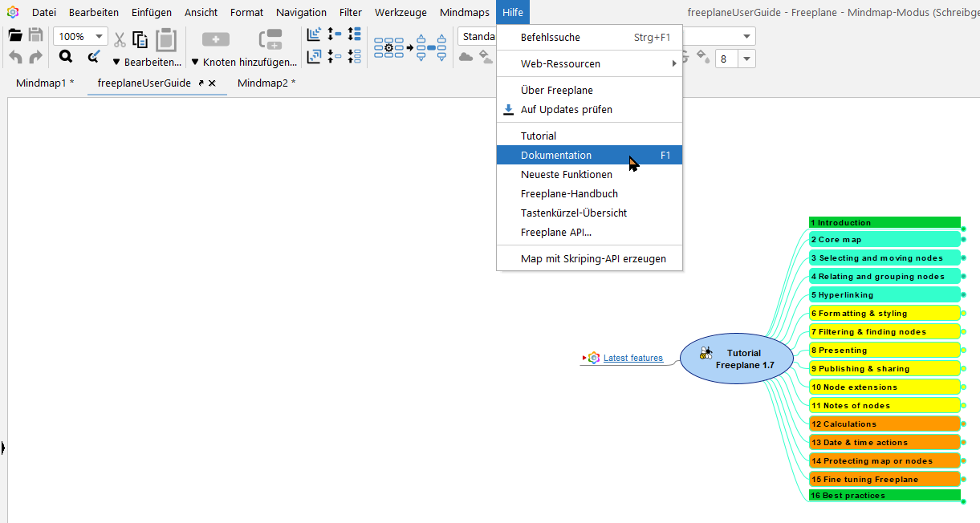
Task: Click the strikethrough formatting icon
Action: pyautogui.click(x=685, y=56)
